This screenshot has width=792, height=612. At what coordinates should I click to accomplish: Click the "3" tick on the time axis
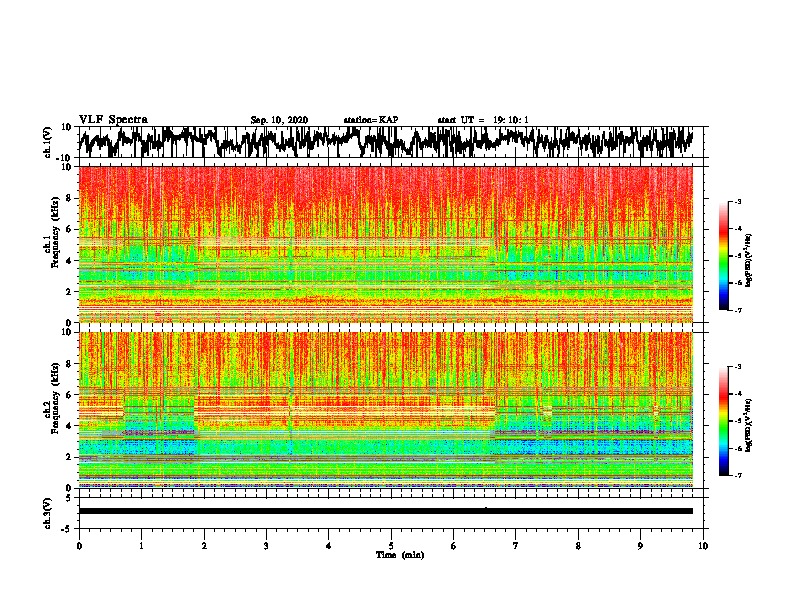266,546
